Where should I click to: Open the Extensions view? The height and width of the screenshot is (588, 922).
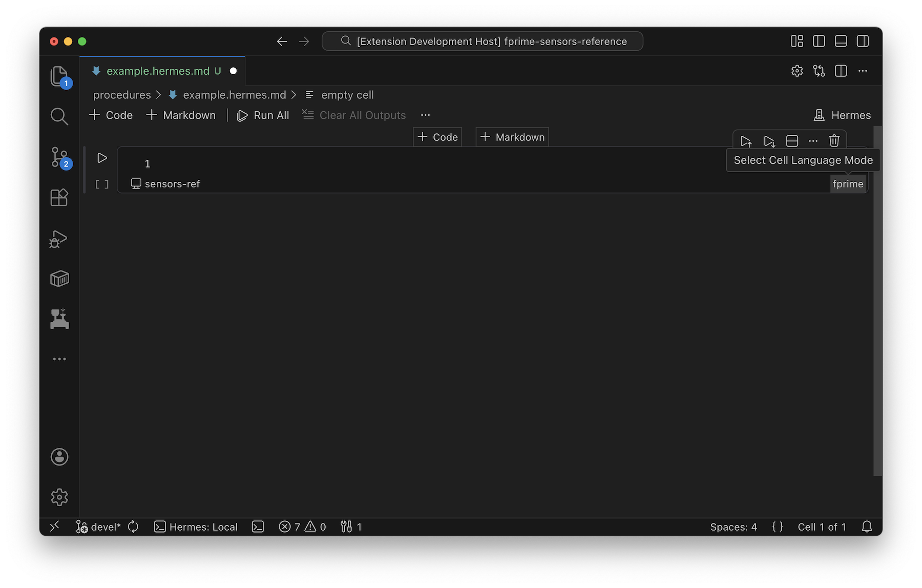click(x=59, y=198)
